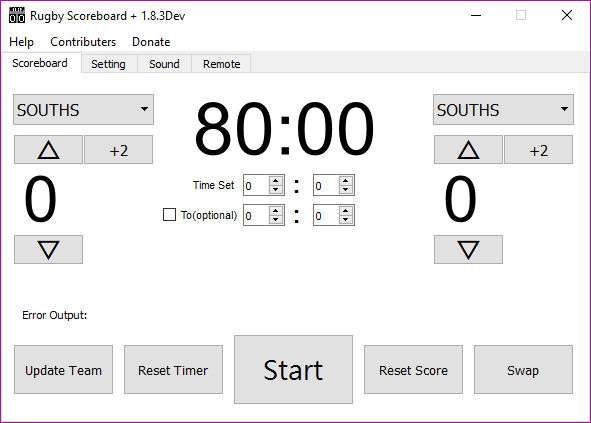Increment To(optional) minutes spinner up arrow
This screenshot has width=591, height=423.
pos(276,211)
